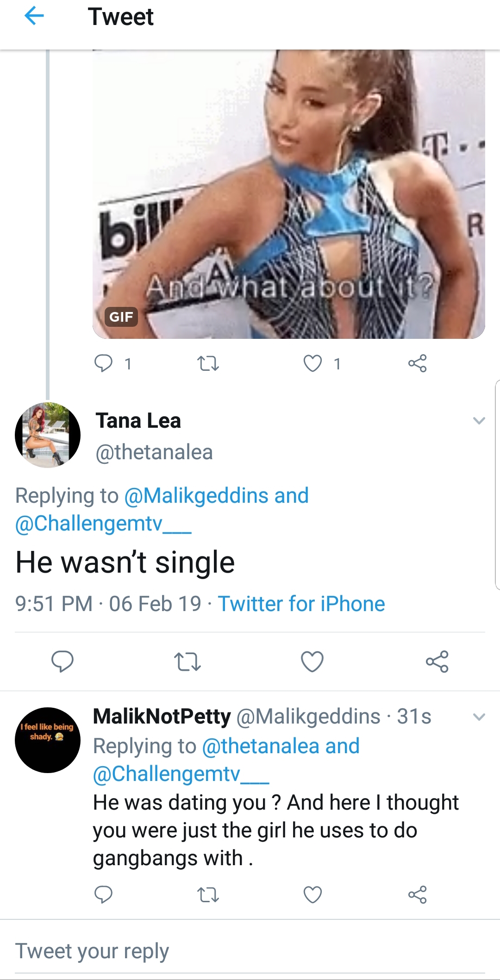Reply to Tana Lea's tweet
500x980 pixels.
pyautogui.click(x=62, y=662)
